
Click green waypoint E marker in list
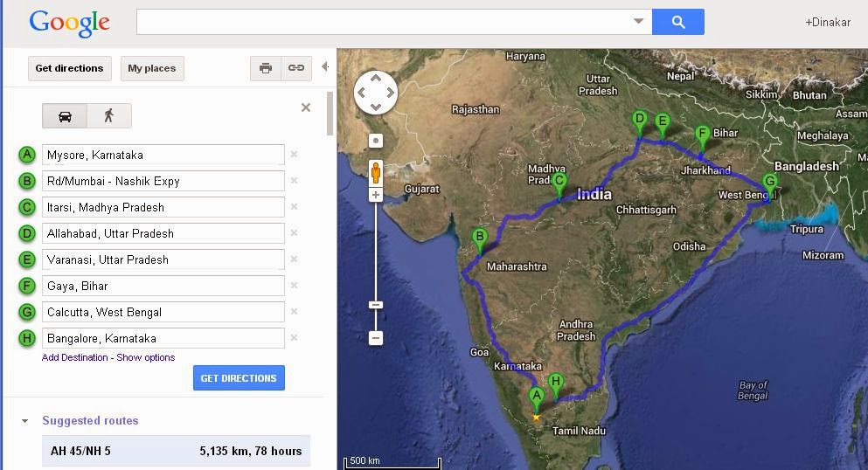26,259
